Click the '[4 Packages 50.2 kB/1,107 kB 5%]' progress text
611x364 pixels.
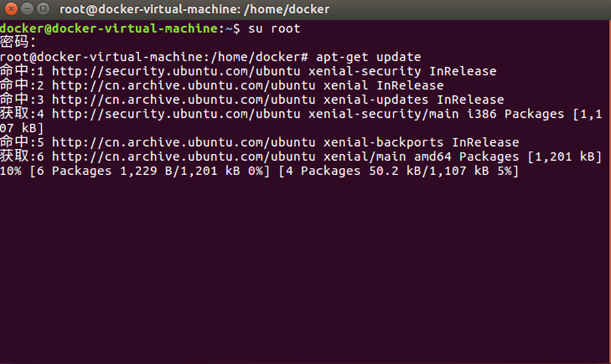pyautogui.click(x=398, y=171)
